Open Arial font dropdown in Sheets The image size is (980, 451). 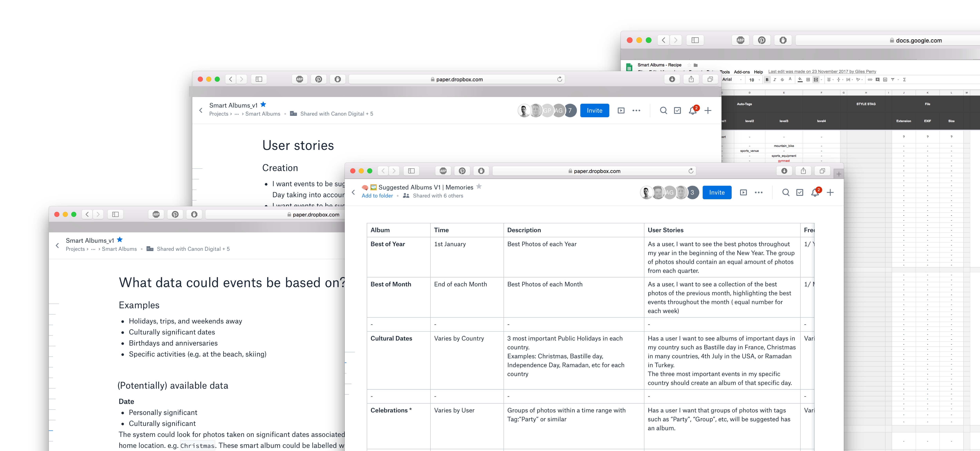click(732, 80)
